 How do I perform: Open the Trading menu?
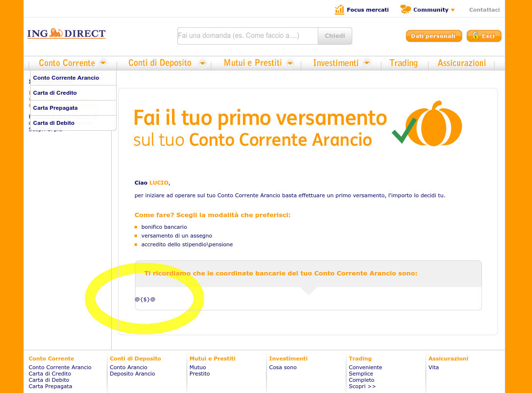pos(403,63)
